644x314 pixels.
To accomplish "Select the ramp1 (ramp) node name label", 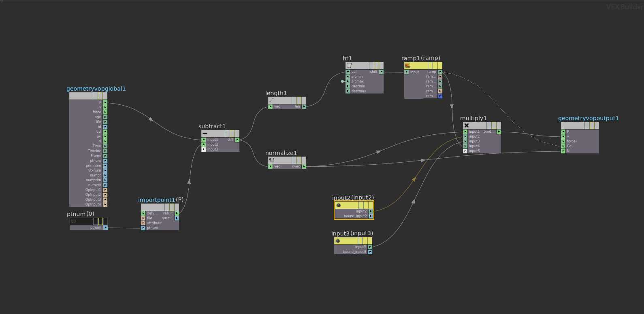I will pos(421,58).
